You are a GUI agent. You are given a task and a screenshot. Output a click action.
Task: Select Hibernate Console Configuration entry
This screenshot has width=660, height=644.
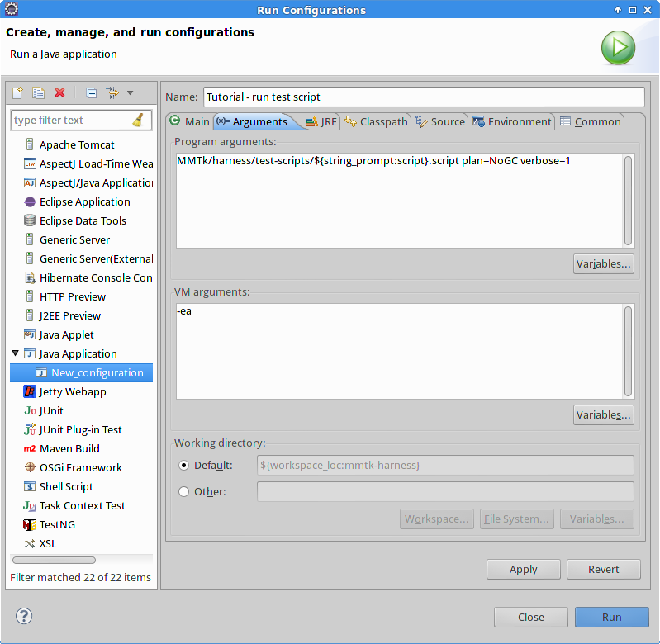pos(88,277)
